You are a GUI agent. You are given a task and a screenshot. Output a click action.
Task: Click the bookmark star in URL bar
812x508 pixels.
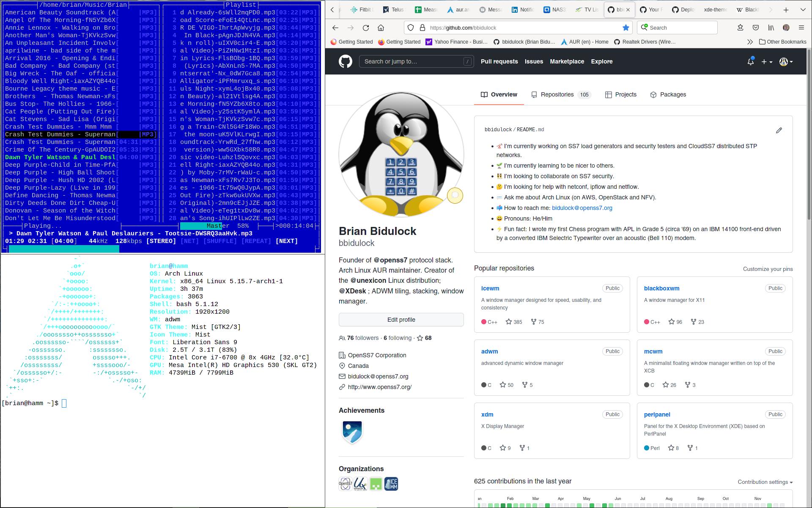625,28
